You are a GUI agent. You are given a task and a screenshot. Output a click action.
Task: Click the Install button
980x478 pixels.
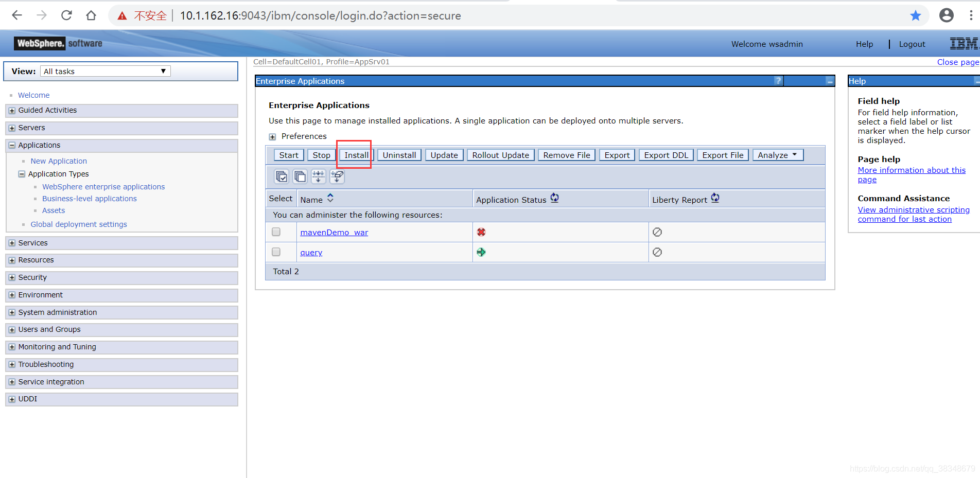[x=356, y=155]
